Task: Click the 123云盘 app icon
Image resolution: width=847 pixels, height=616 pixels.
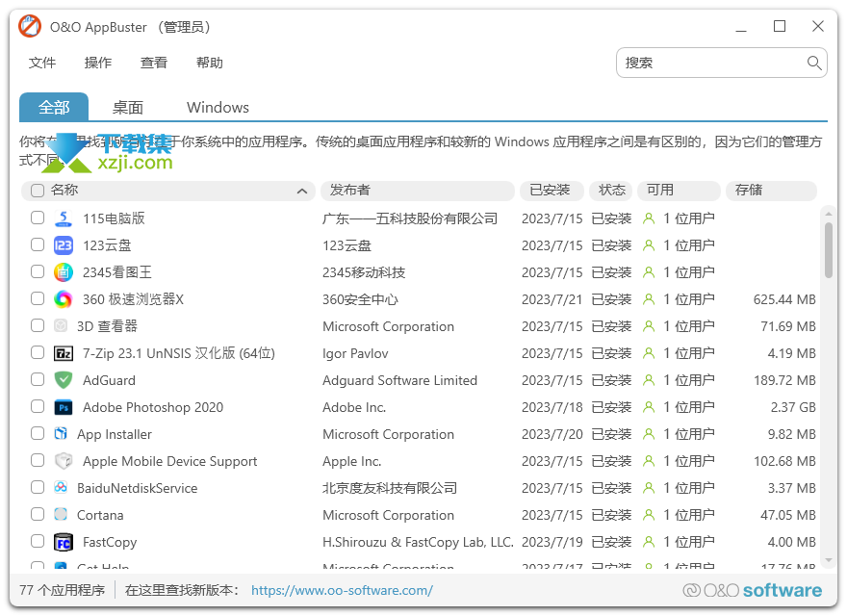Action: point(64,245)
